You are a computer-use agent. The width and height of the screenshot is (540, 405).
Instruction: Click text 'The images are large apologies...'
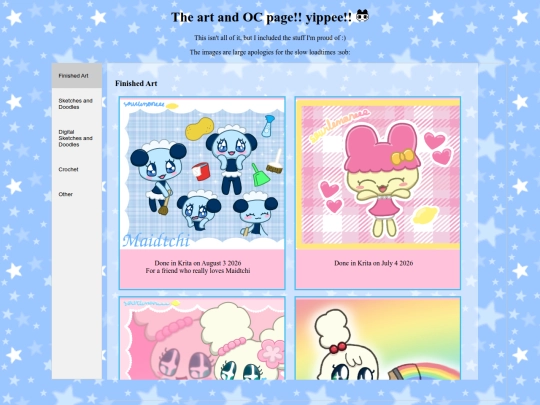click(270, 52)
